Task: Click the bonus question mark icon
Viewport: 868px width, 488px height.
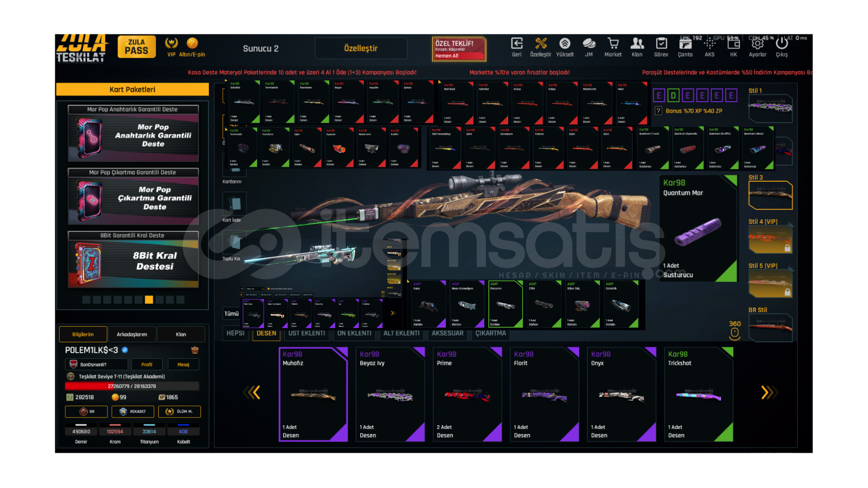Action: tap(658, 111)
